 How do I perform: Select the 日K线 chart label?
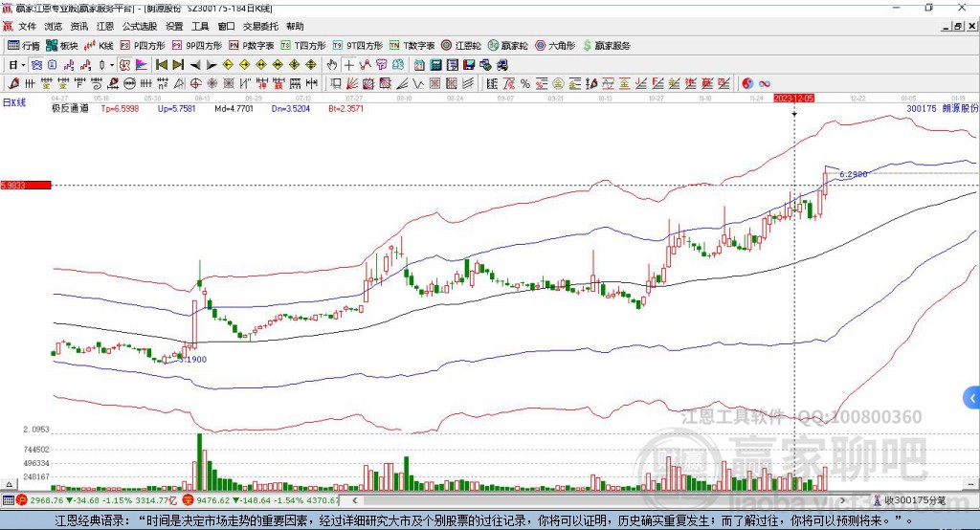click(14, 102)
